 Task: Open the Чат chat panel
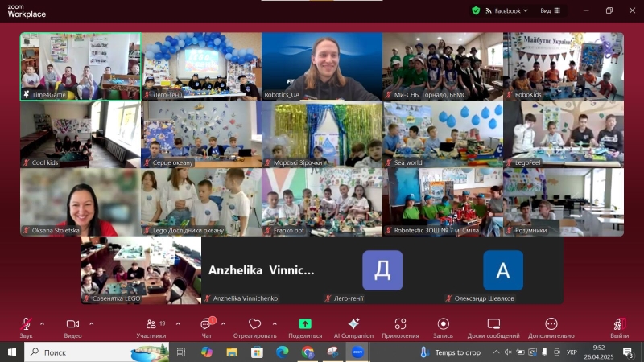click(206, 324)
